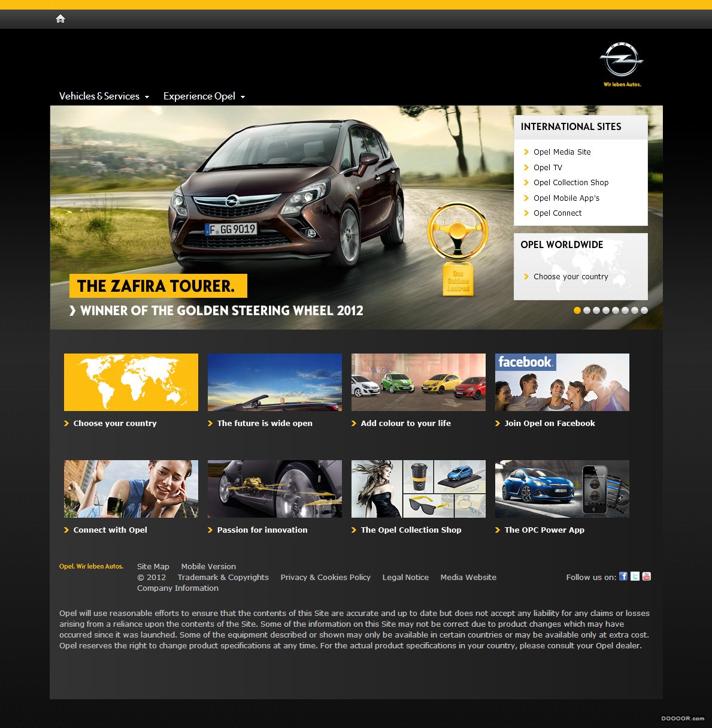
Task: Open the yellow world map thumbnail
Action: [131, 382]
